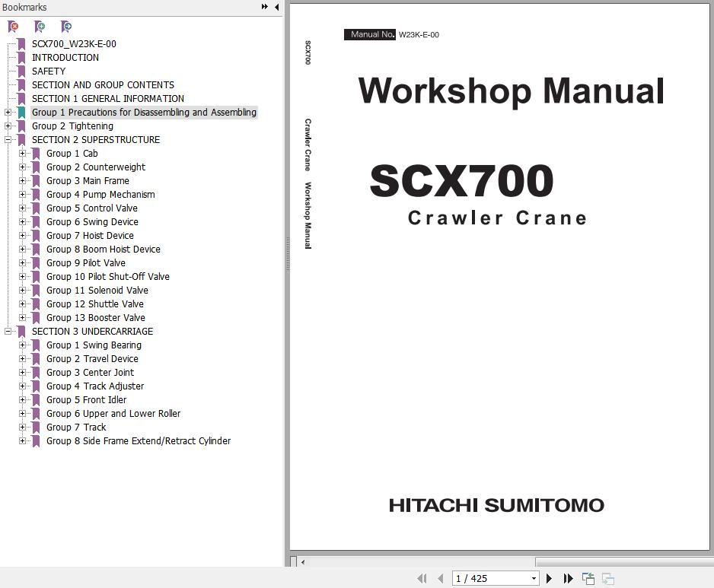Select the Group 6 Swing Device bookmark
Image resolution: width=714 pixels, height=588 pixels.
(x=92, y=221)
